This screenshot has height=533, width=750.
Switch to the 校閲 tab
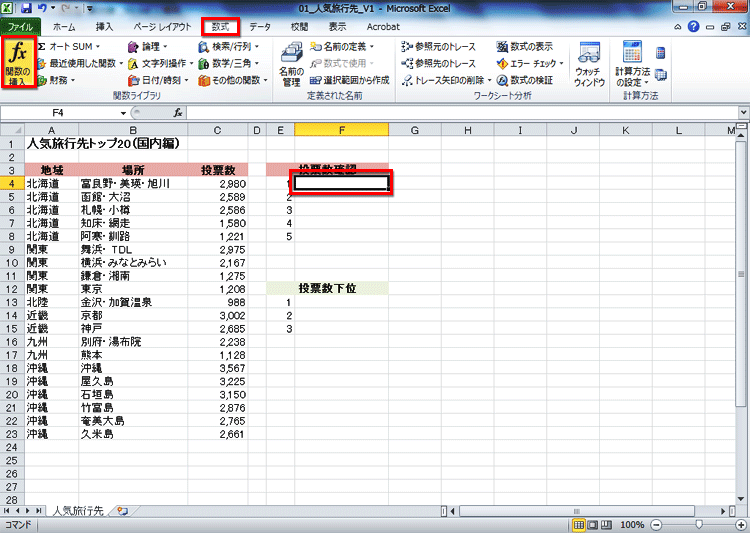point(299,27)
